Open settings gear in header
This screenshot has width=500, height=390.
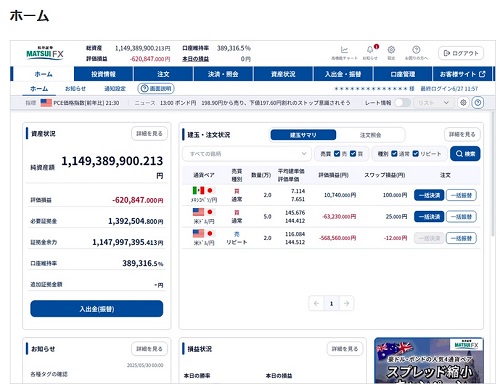tap(391, 50)
